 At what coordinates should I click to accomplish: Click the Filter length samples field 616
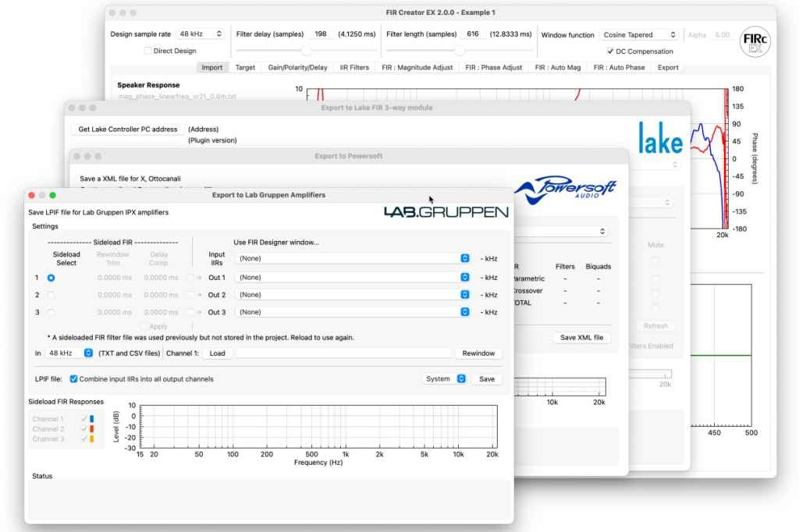click(x=473, y=34)
